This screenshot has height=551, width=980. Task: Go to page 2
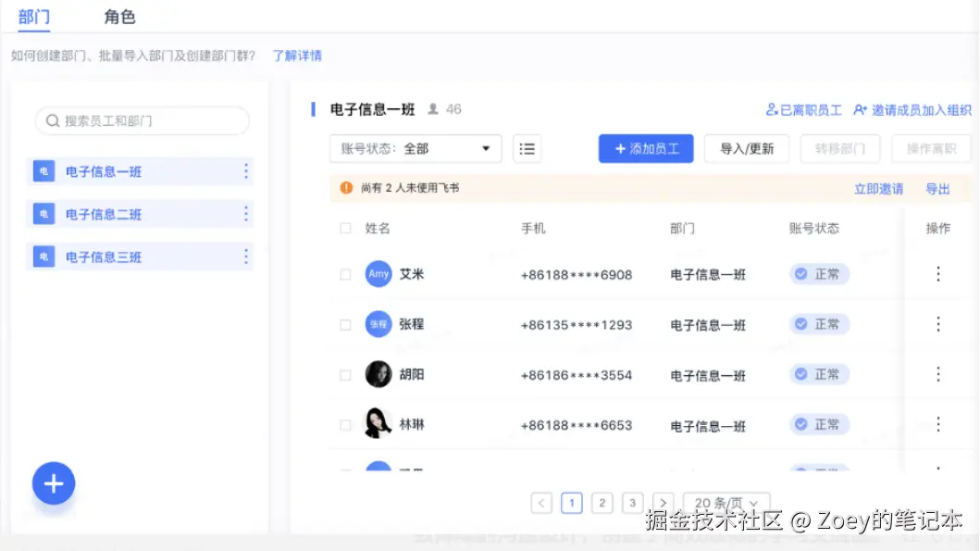point(602,503)
